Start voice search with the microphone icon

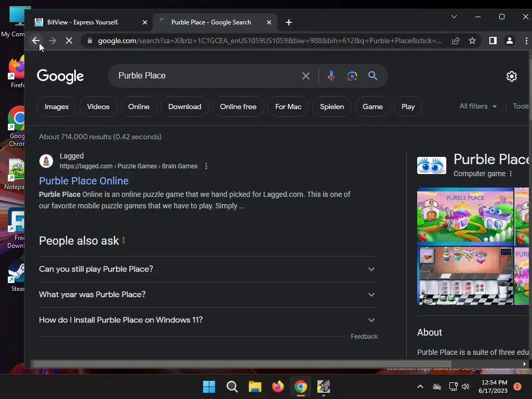point(331,76)
